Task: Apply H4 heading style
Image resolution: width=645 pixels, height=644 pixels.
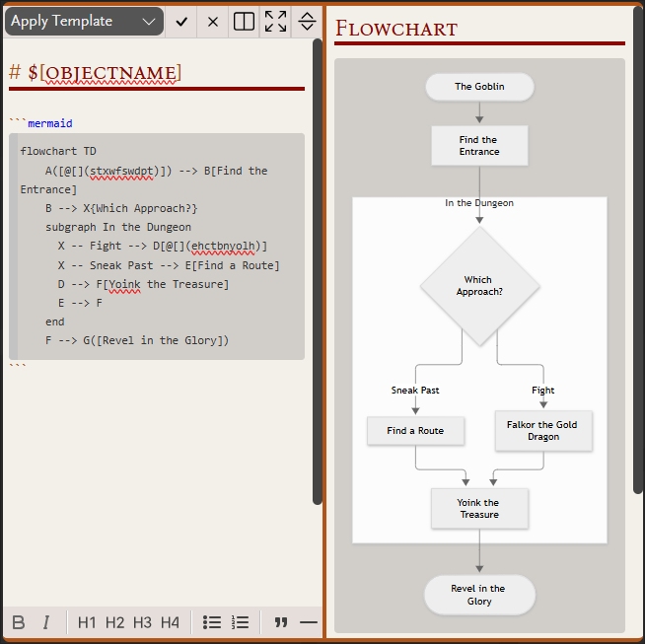Action: [170, 622]
